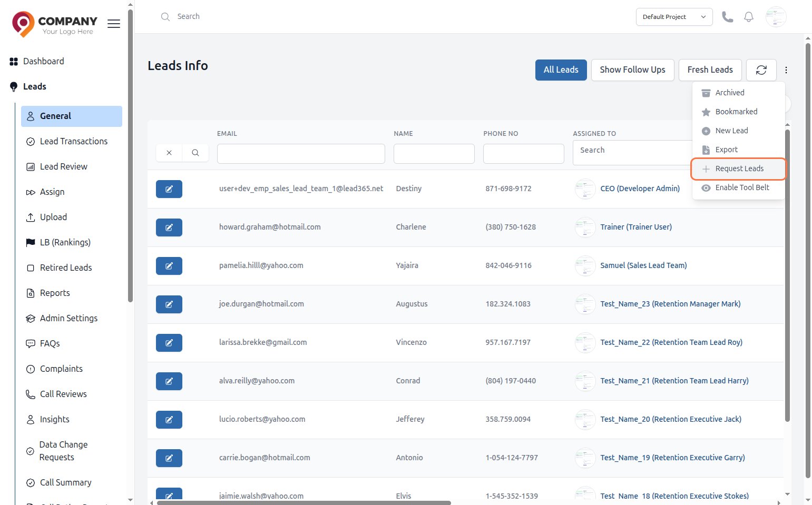Open the Default Project dropdown
This screenshot has width=812, height=505.
click(x=674, y=17)
